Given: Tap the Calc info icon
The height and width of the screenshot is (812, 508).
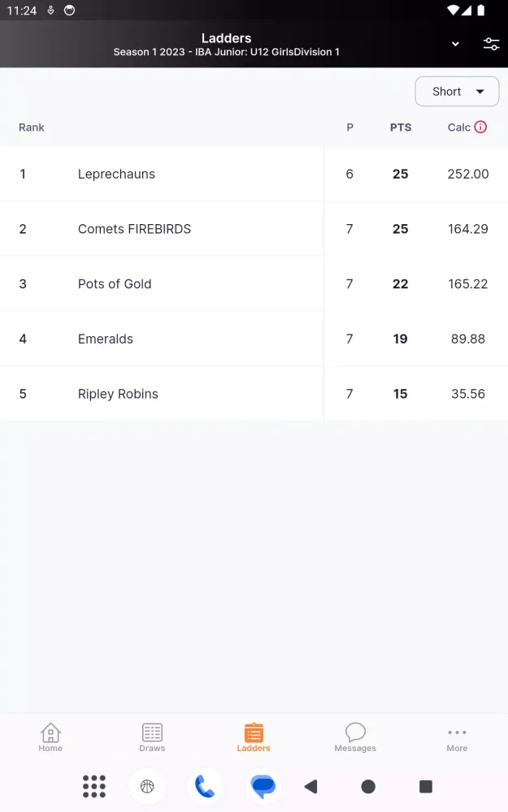Looking at the screenshot, I should [480, 127].
